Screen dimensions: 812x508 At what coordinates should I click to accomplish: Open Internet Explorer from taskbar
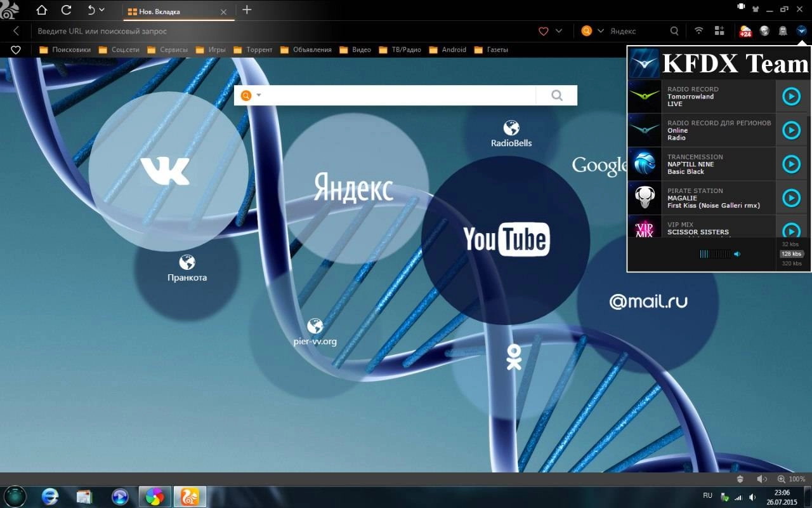[50, 496]
